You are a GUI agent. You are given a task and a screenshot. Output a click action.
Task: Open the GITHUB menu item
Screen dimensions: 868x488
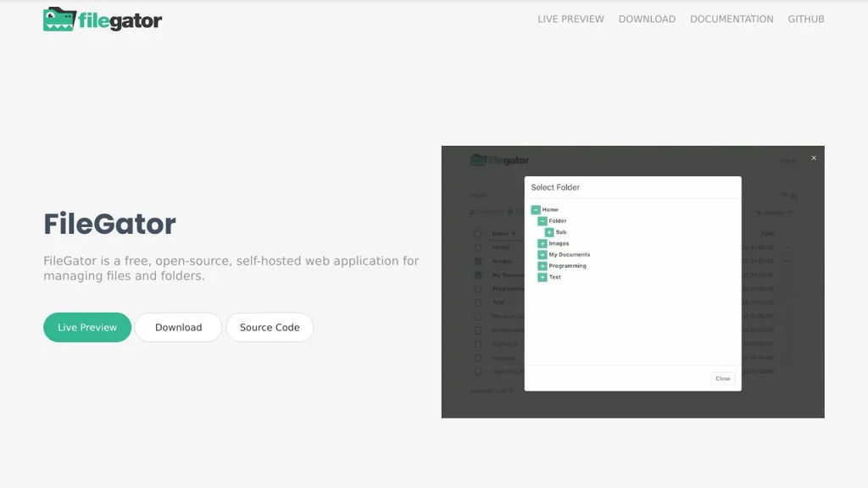click(x=805, y=19)
